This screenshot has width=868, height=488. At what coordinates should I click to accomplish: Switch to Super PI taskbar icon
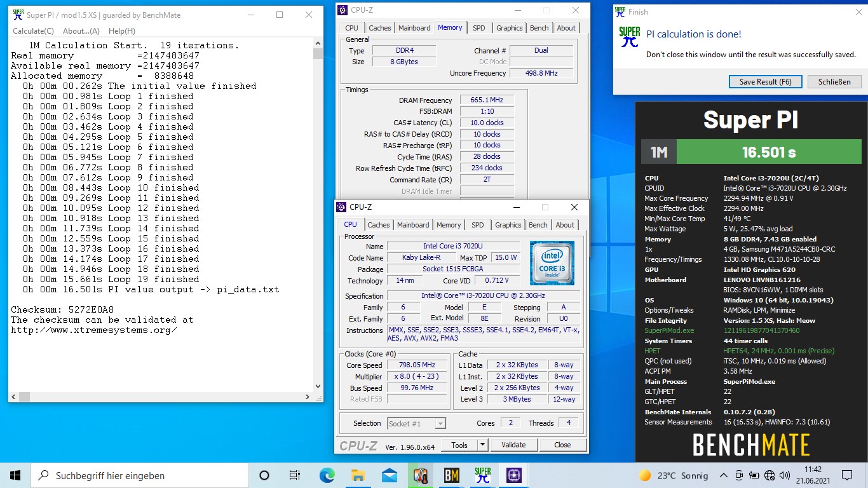[482, 475]
